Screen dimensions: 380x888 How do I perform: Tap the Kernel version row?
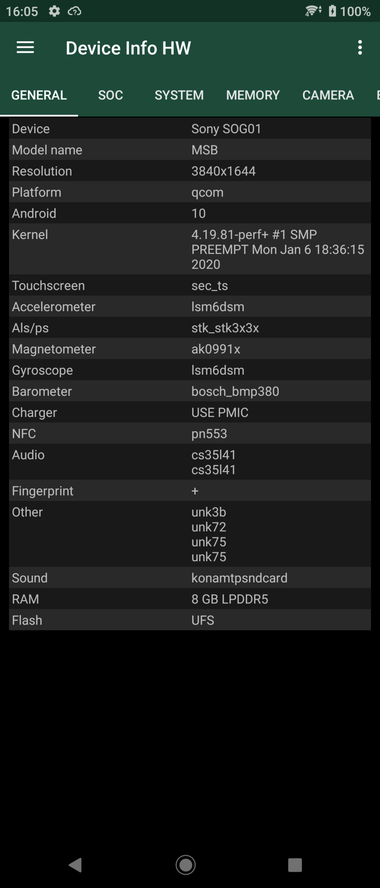coord(190,249)
